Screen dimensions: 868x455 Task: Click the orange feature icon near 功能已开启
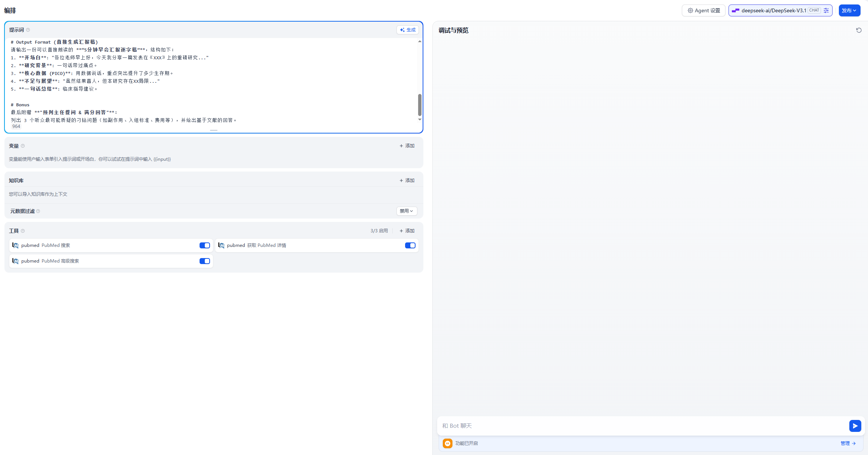[447, 443]
